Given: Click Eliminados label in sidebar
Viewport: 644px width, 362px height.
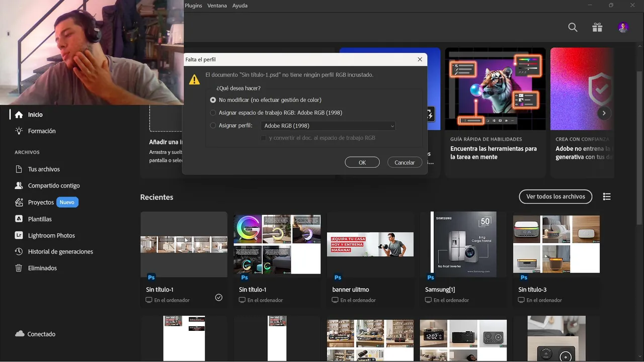Looking at the screenshot, I should pyautogui.click(x=42, y=268).
